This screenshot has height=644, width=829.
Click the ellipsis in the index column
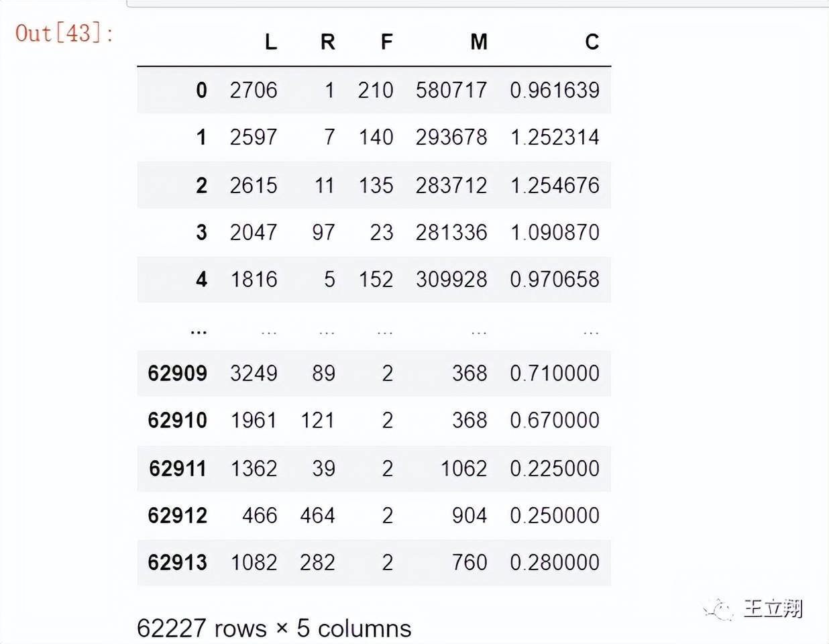(199, 329)
